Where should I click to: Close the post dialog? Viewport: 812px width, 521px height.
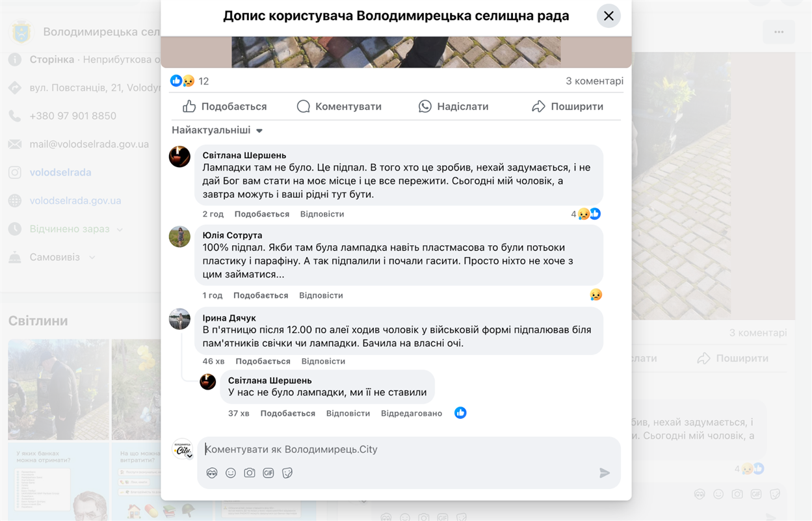[609, 16]
